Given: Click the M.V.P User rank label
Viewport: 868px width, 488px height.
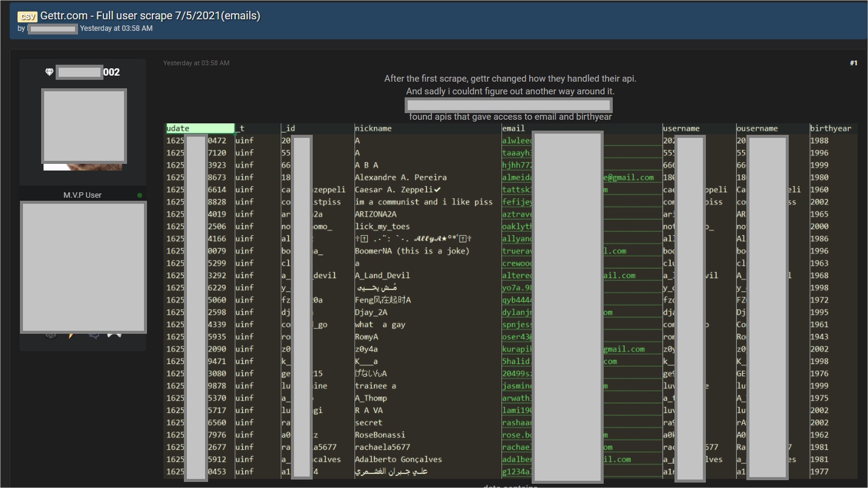Looking at the screenshot, I should (x=82, y=195).
